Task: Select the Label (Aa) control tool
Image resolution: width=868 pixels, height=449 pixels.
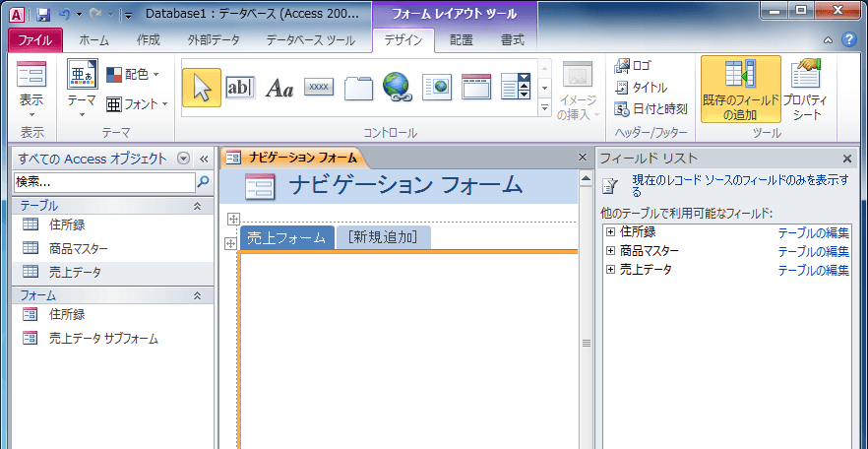Action: 279,88
